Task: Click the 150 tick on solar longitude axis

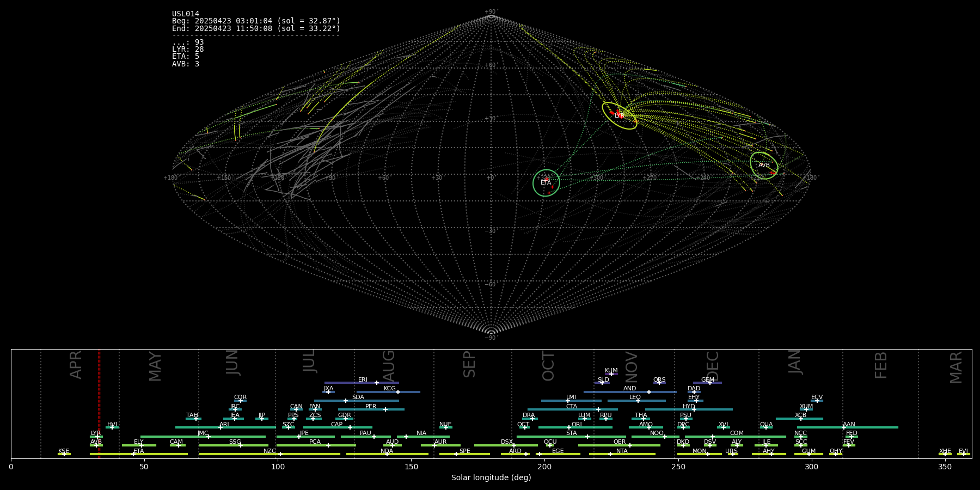Action: tap(411, 467)
